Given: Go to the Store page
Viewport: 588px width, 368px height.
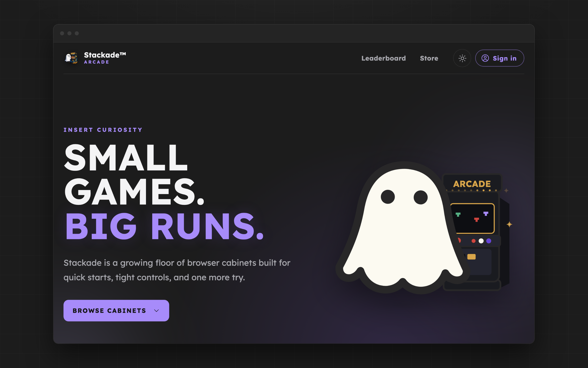Looking at the screenshot, I should [x=429, y=58].
